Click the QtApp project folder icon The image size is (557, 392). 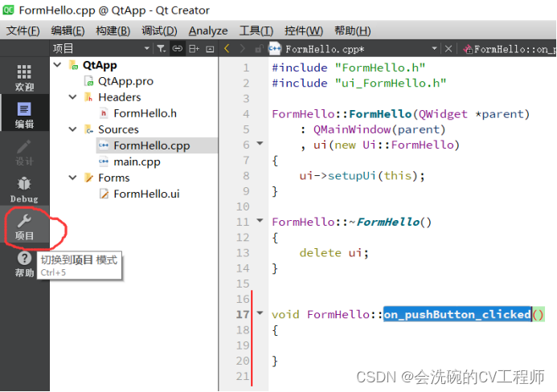pos(74,65)
